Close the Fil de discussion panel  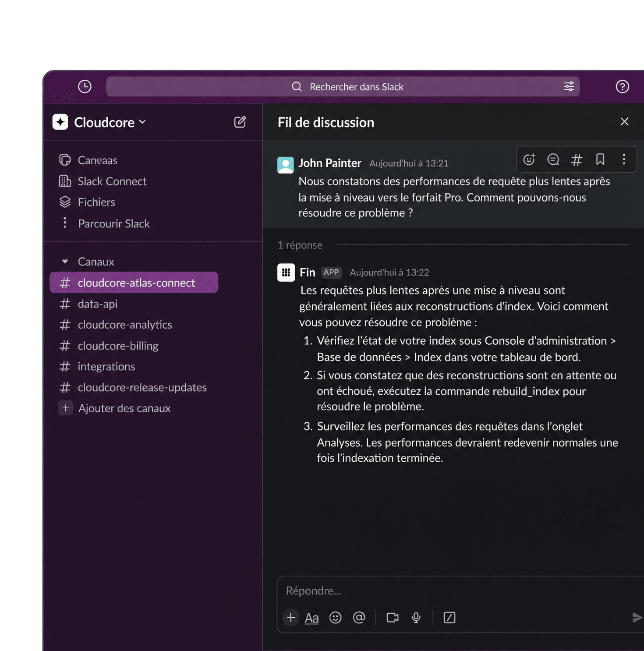pos(625,121)
